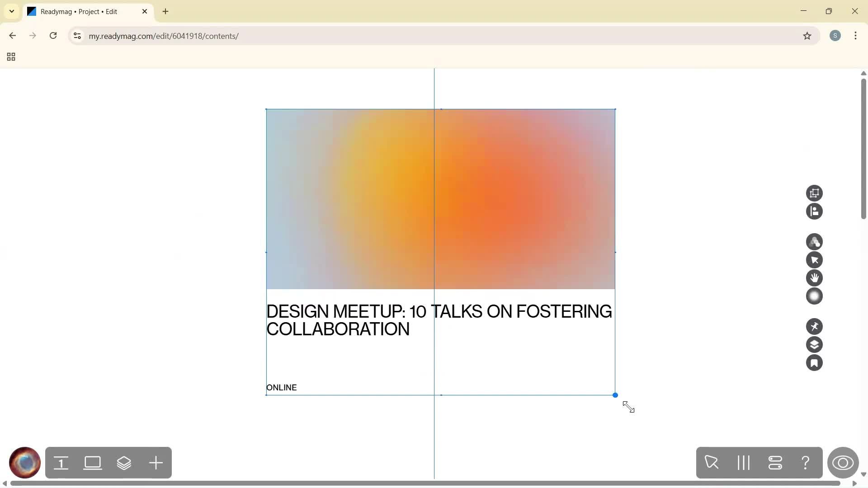Open the project settings toggles icon

coord(776,462)
